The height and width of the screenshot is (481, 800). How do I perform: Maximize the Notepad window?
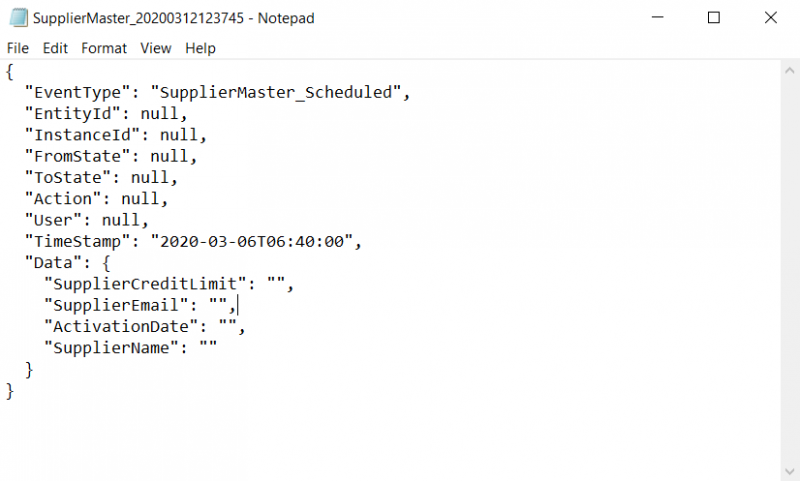click(714, 17)
